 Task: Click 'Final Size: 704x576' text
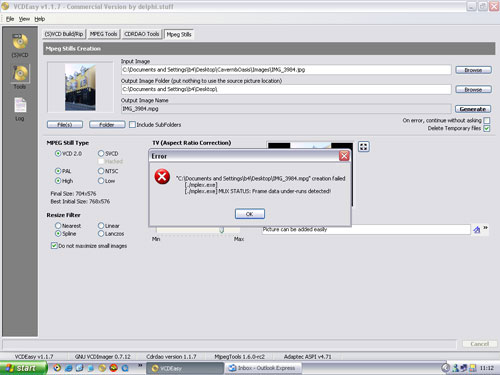click(x=73, y=194)
